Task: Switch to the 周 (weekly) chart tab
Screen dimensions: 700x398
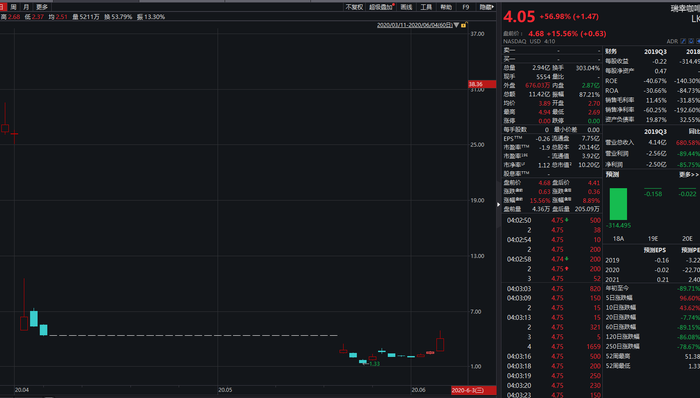Action: pos(13,7)
